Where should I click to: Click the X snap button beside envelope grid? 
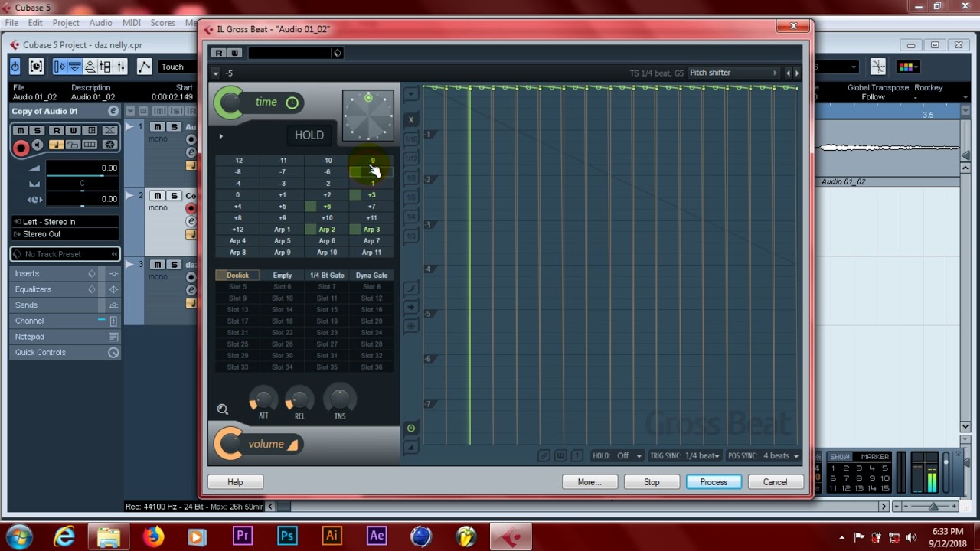411,119
